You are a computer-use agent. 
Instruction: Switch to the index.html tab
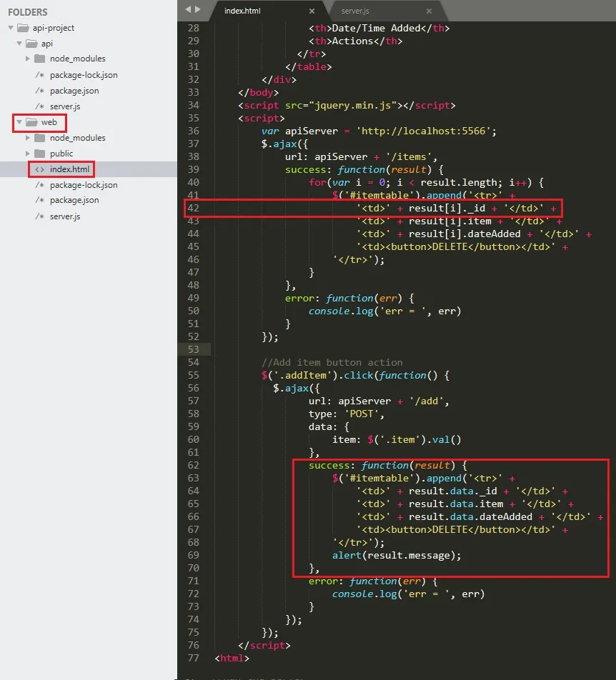tap(242, 11)
